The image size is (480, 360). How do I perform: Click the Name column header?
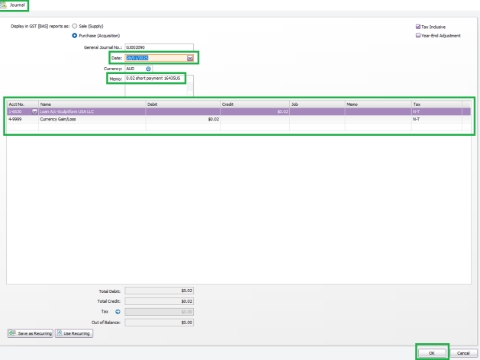tap(92, 104)
